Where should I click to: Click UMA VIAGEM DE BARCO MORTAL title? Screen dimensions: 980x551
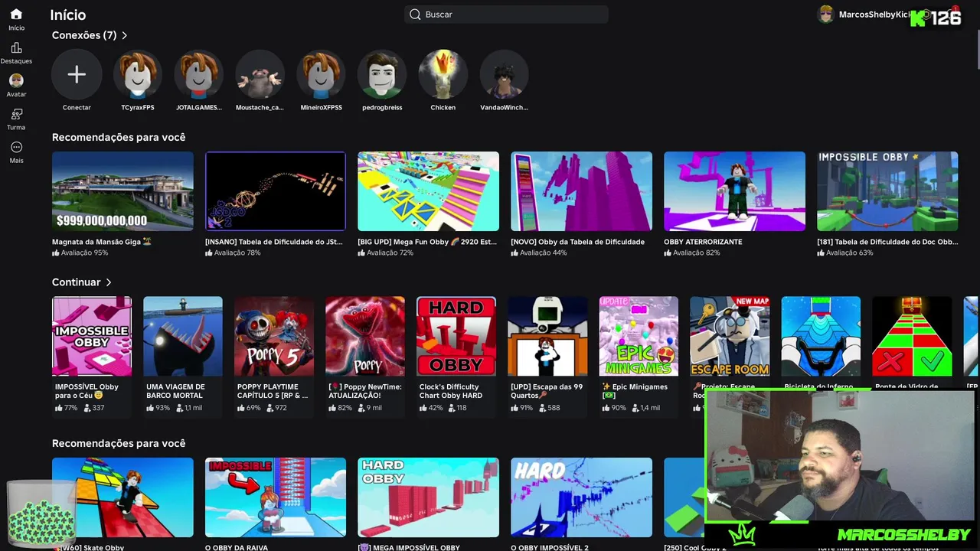175,391
